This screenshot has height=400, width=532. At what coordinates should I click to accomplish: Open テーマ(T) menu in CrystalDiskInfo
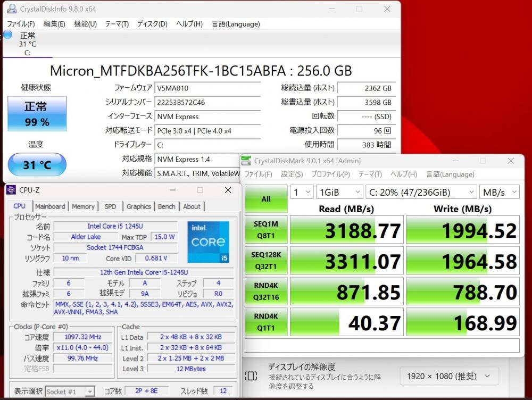pos(117,24)
